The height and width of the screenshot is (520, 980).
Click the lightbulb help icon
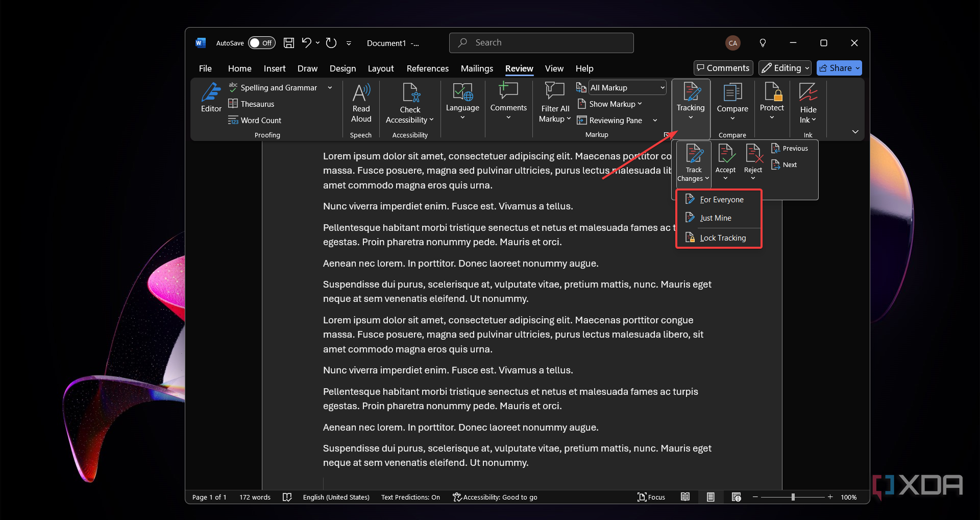[x=763, y=43]
